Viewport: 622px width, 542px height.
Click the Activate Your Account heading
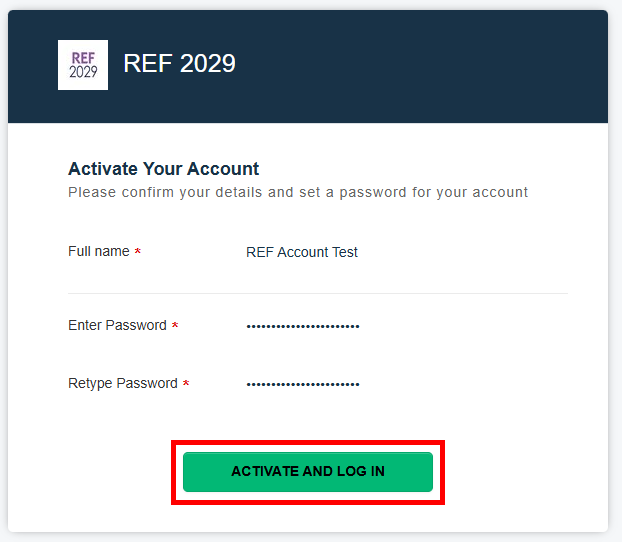point(163,169)
